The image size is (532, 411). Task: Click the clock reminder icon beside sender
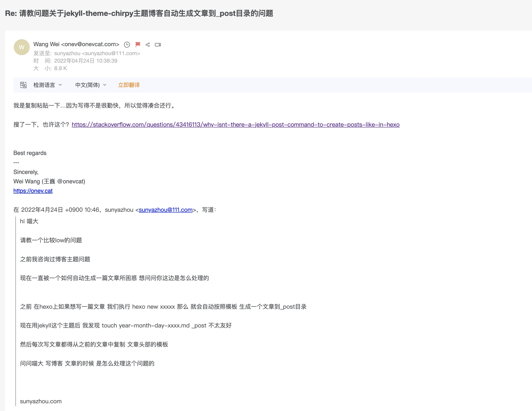127,44
